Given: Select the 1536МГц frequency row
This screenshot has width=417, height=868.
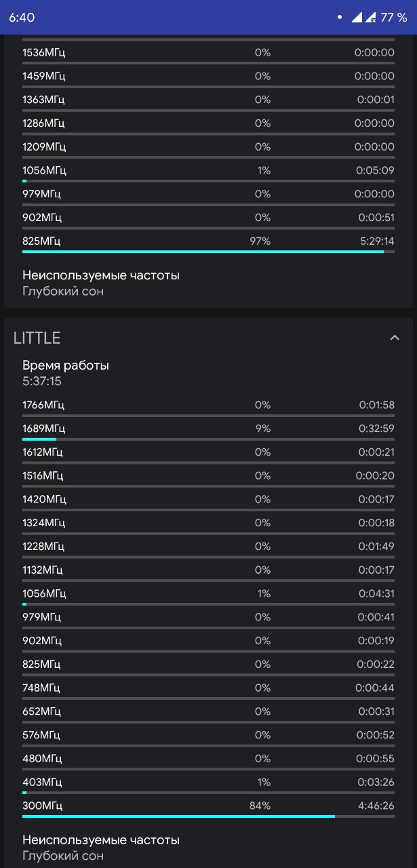Looking at the screenshot, I should coord(208,53).
